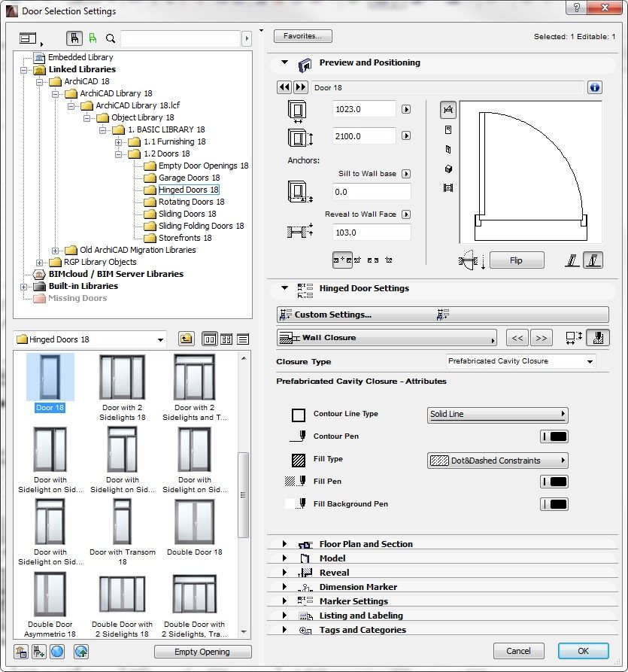Image resolution: width=628 pixels, height=672 pixels.
Task: Select folder view chair icon
Action: click(x=74, y=38)
